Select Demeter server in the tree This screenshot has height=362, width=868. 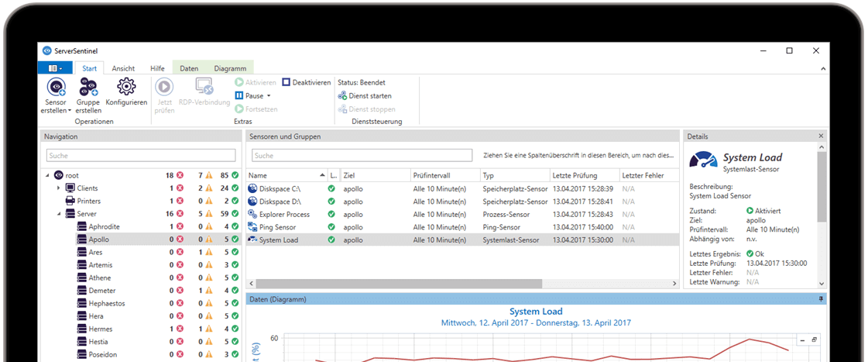[x=102, y=291]
